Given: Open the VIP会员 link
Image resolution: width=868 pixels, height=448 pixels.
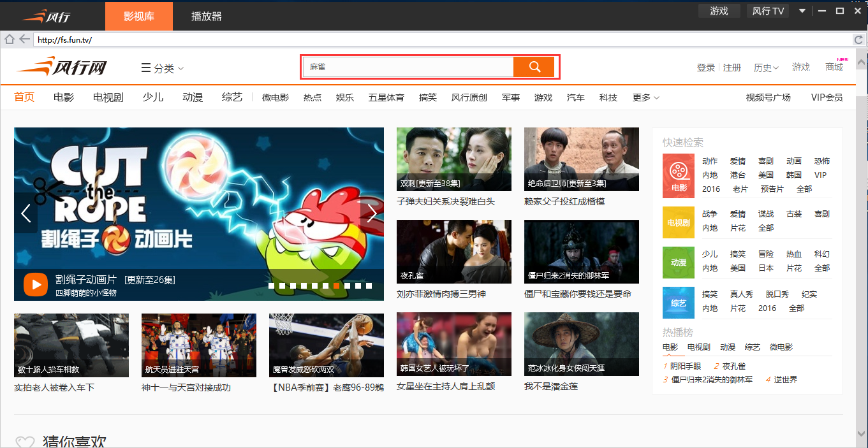Looking at the screenshot, I should [827, 98].
